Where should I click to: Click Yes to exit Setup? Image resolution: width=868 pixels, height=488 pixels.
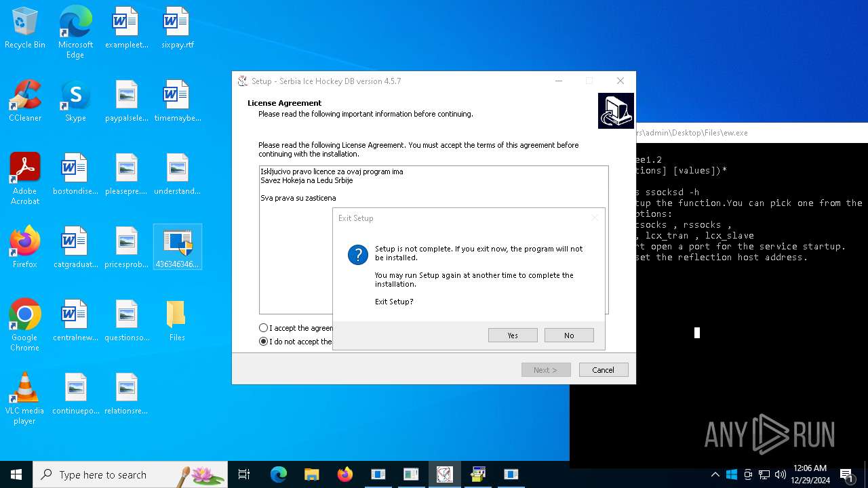(x=513, y=335)
